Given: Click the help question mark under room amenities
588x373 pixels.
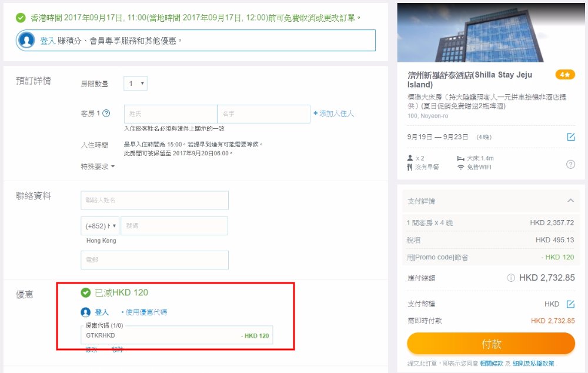Looking at the screenshot, I should [570, 164].
